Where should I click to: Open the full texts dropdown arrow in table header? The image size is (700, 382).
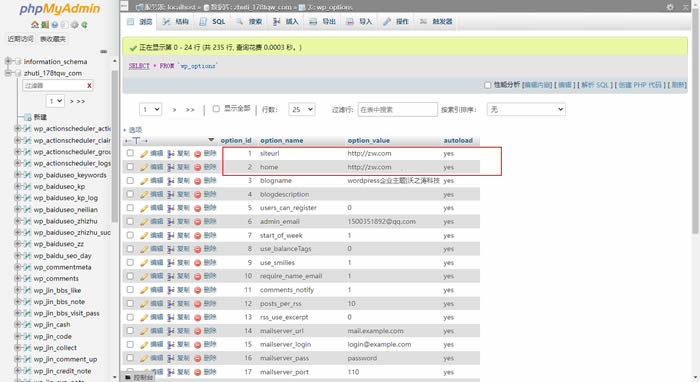pos(211,140)
